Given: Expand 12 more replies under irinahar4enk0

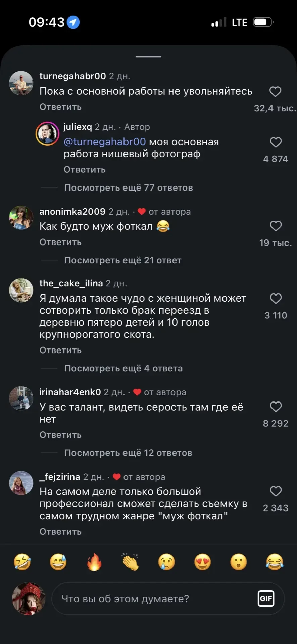Looking at the screenshot, I should (128, 453).
